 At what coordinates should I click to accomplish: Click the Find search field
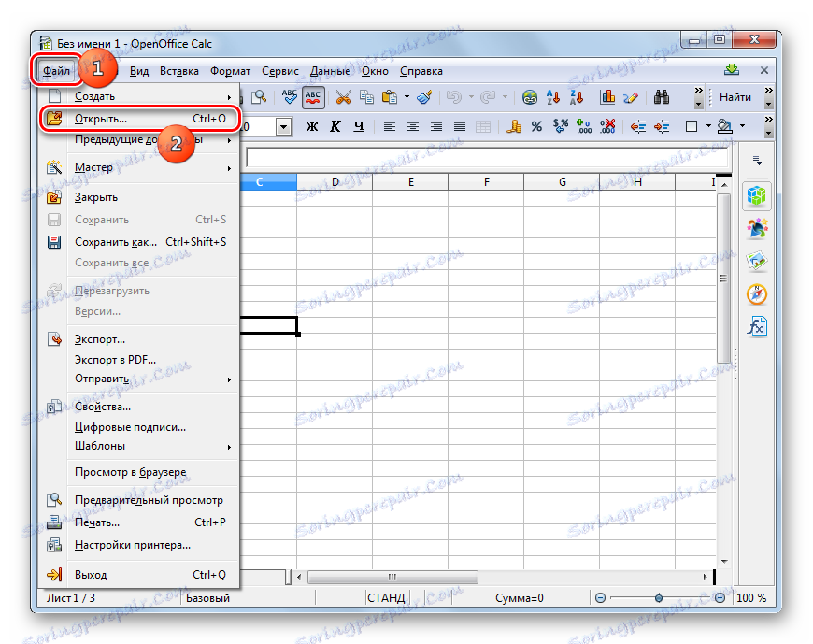[735, 97]
